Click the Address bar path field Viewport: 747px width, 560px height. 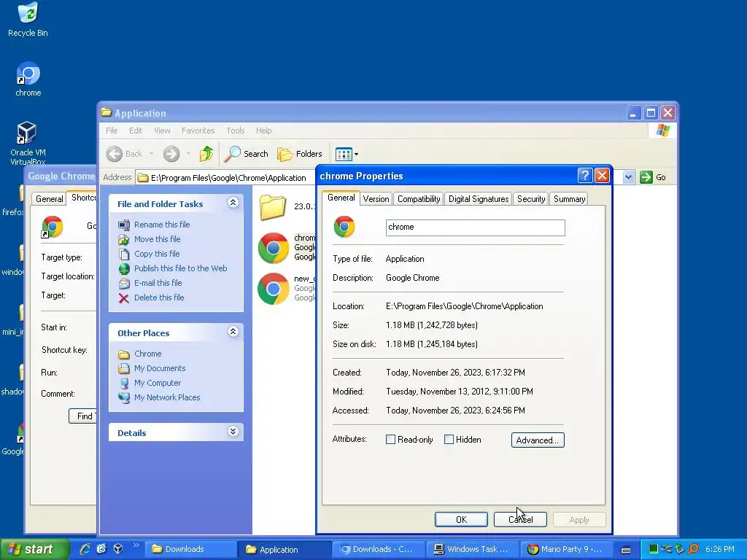226,178
